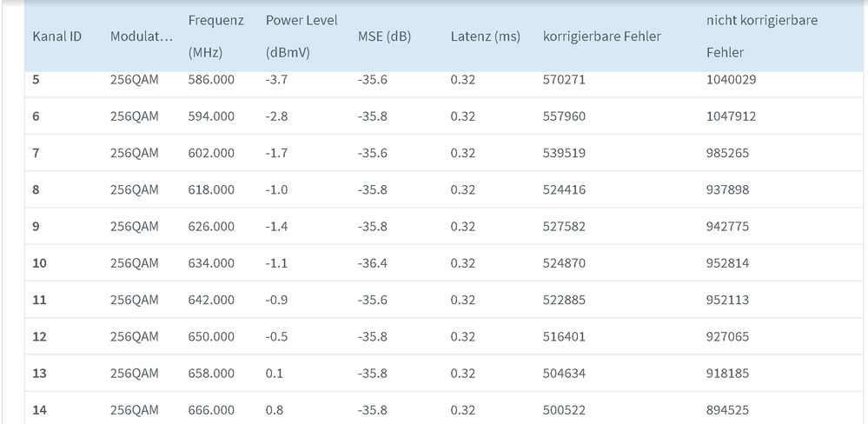
Task: Click the Kanal ID column header
Action: point(56,36)
